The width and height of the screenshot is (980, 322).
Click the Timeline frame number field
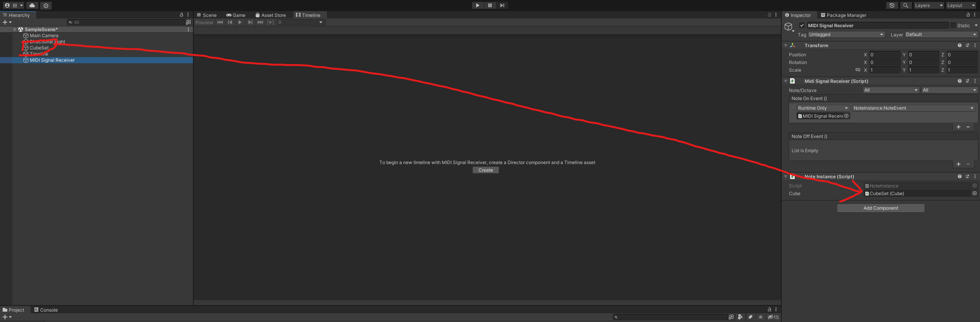tap(296, 22)
